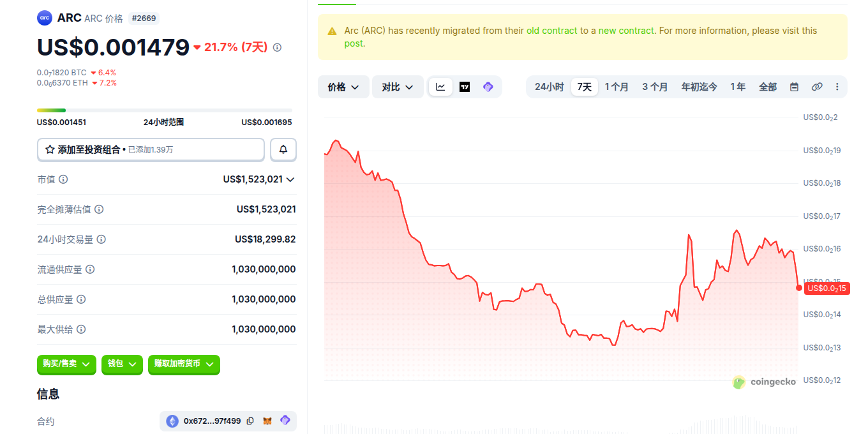Click the #2669 rank badge

(x=144, y=18)
